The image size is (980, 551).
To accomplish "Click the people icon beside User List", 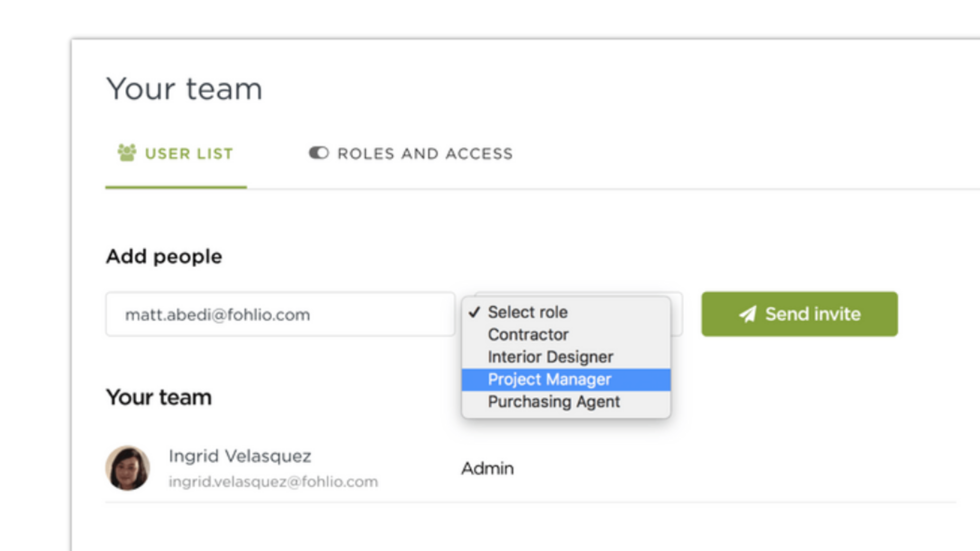I will click(127, 153).
